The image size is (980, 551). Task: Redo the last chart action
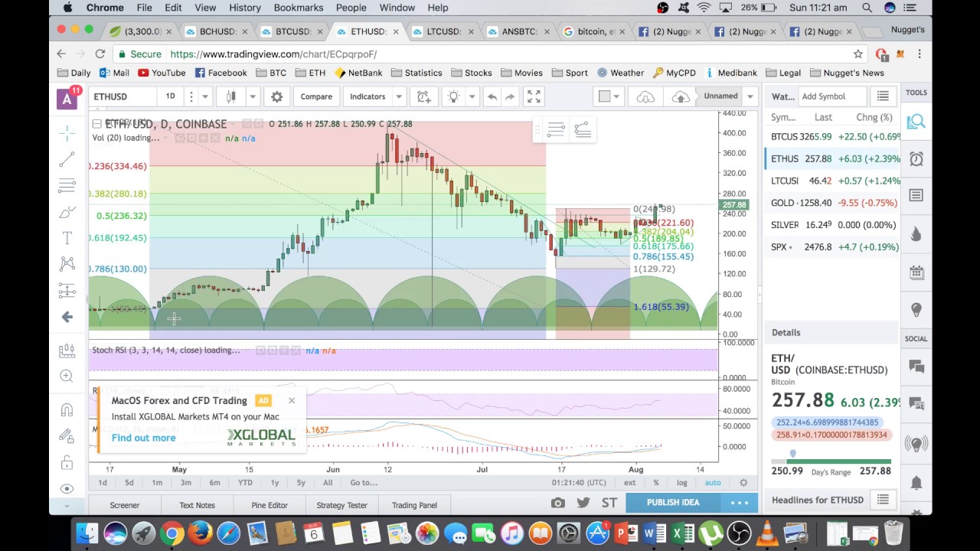510,96
